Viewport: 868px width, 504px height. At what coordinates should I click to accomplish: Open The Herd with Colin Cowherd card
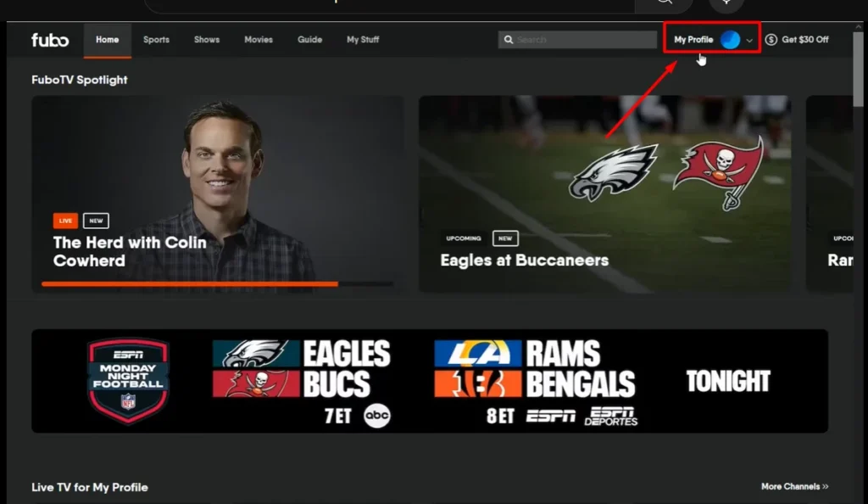coord(218,193)
